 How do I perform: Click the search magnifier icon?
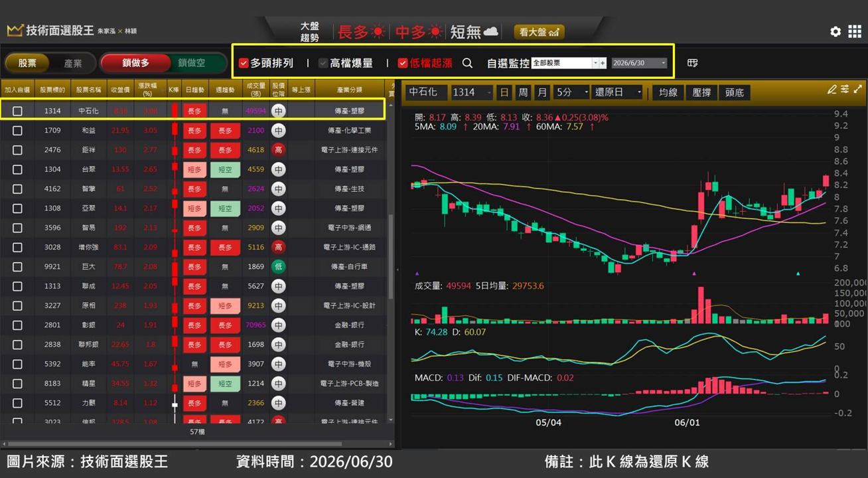tap(467, 63)
